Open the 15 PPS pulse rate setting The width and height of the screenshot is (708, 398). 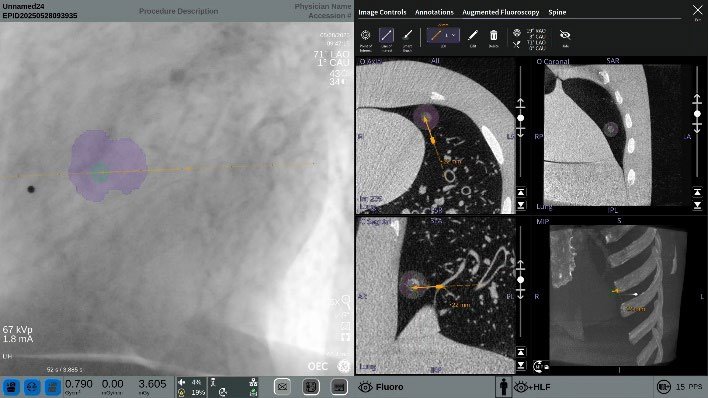coord(680,387)
